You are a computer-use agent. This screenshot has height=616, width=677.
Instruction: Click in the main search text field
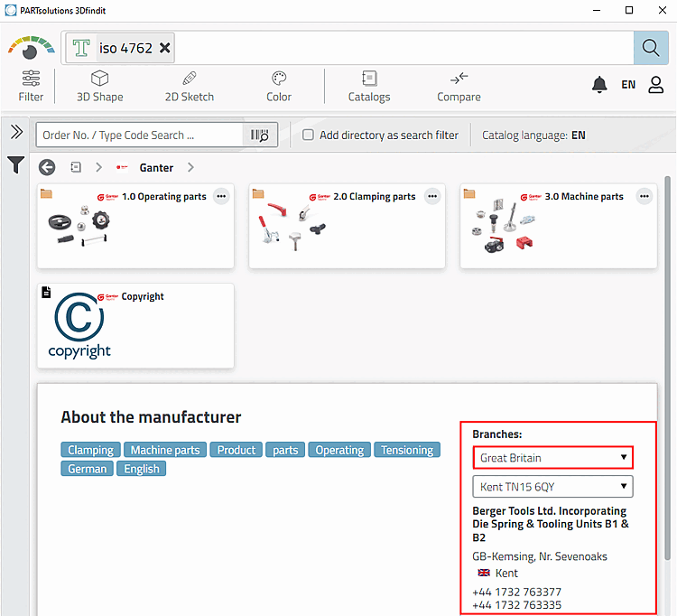coord(403,48)
